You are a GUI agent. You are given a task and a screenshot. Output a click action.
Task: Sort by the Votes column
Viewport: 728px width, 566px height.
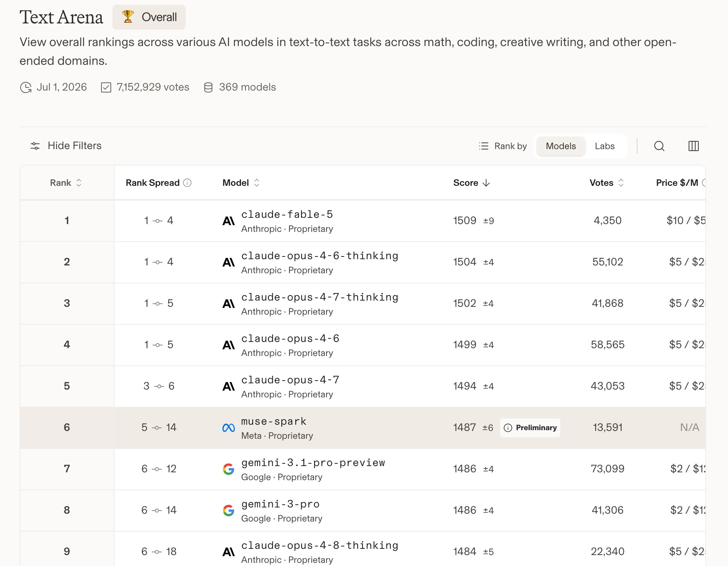pyautogui.click(x=607, y=183)
